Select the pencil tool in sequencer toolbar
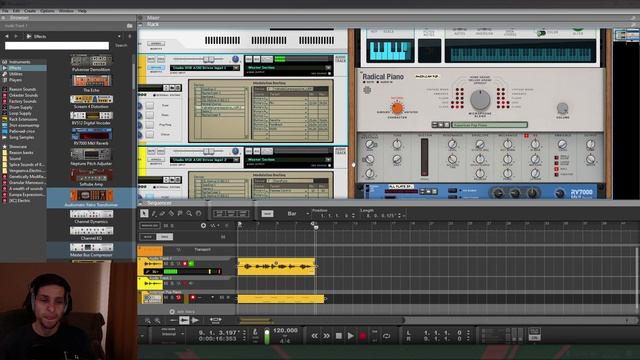The height and width of the screenshot is (360, 640). [x=154, y=213]
